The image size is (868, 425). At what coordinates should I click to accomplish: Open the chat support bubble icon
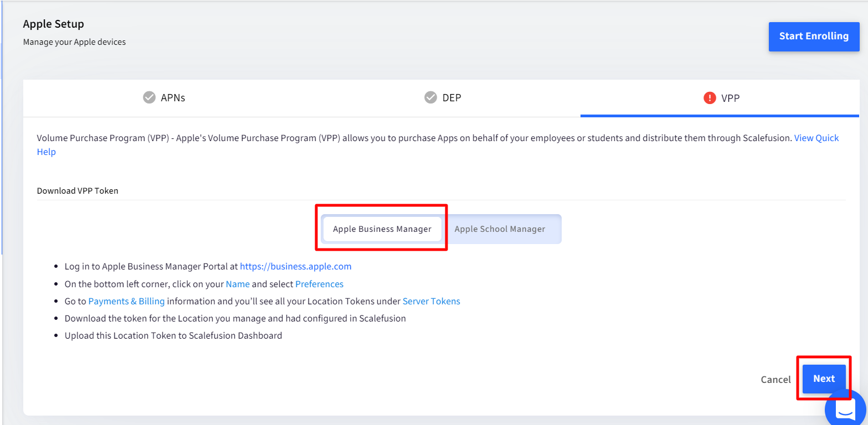846,410
